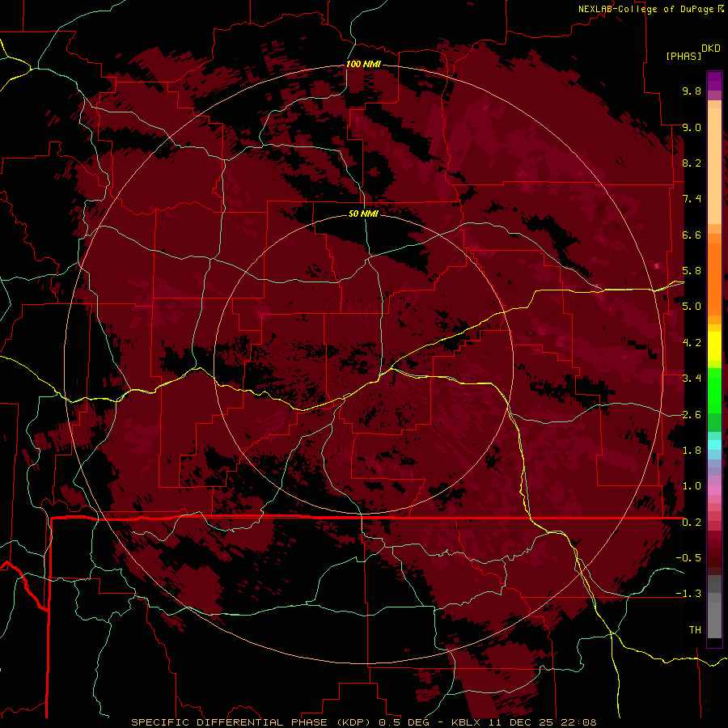The width and height of the screenshot is (728, 728).
Task: Click the 0.2 value on the scale
Action: point(692,523)
